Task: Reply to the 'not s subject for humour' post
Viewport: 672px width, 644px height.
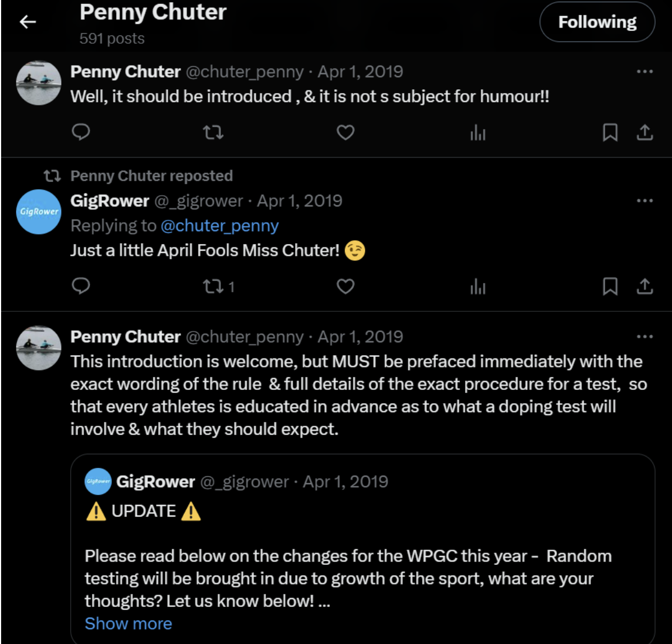Action: click(81, 132)
